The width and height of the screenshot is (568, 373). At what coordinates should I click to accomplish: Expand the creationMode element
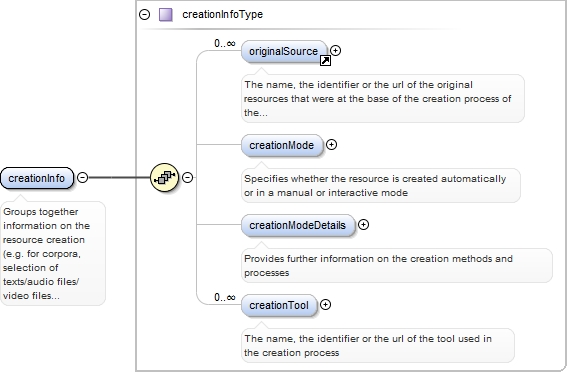(x=331, y=144)
